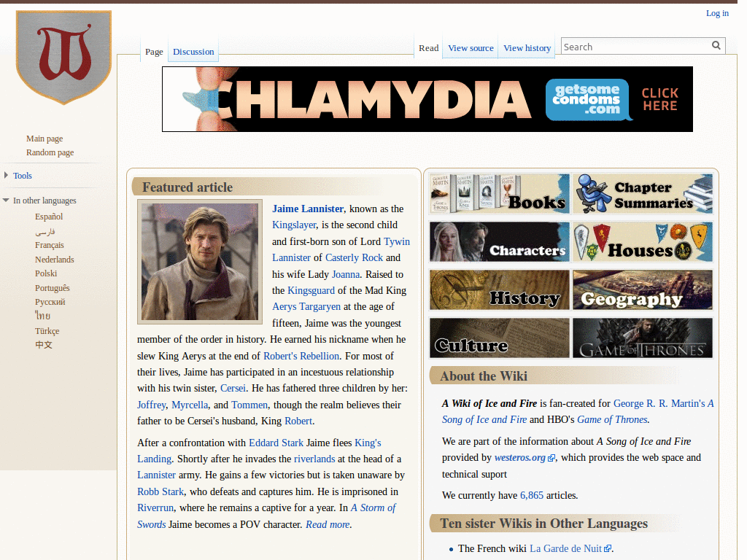
Task: Open the Robert's Rebellion link
Action: (x=301, y=356)
